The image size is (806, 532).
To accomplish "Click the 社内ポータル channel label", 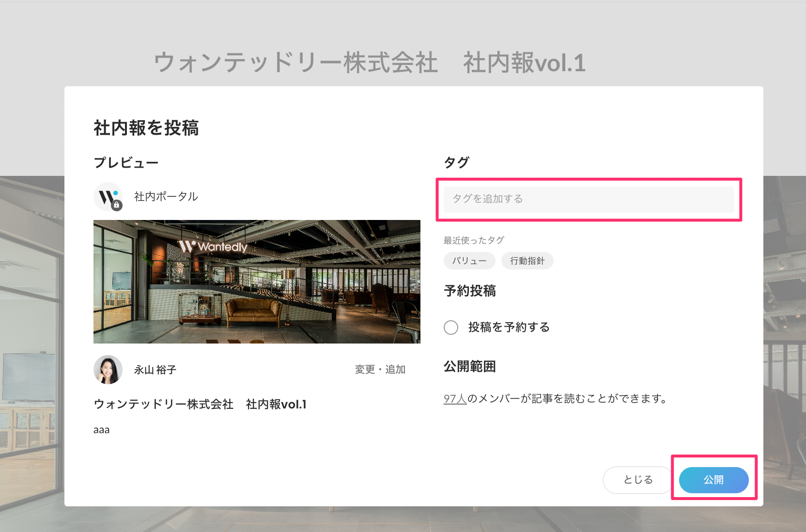I will [166, 197].
